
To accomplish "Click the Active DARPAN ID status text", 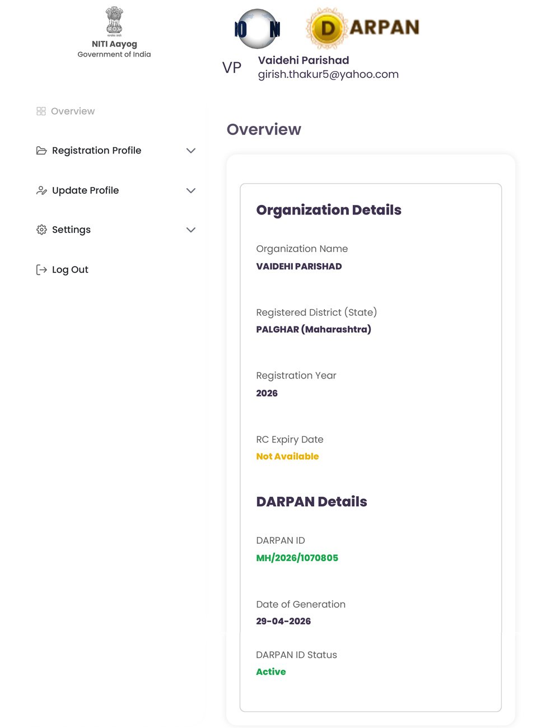I will 271,672.
